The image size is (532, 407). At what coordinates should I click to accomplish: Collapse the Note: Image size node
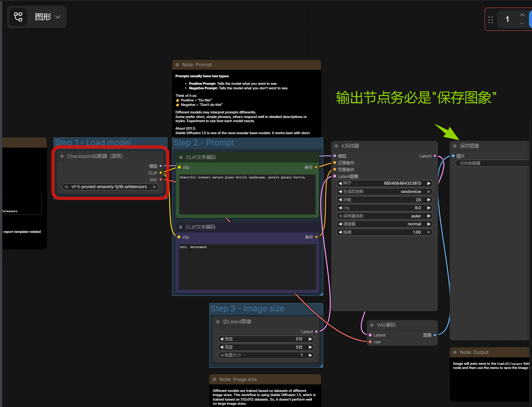(215, 379)
